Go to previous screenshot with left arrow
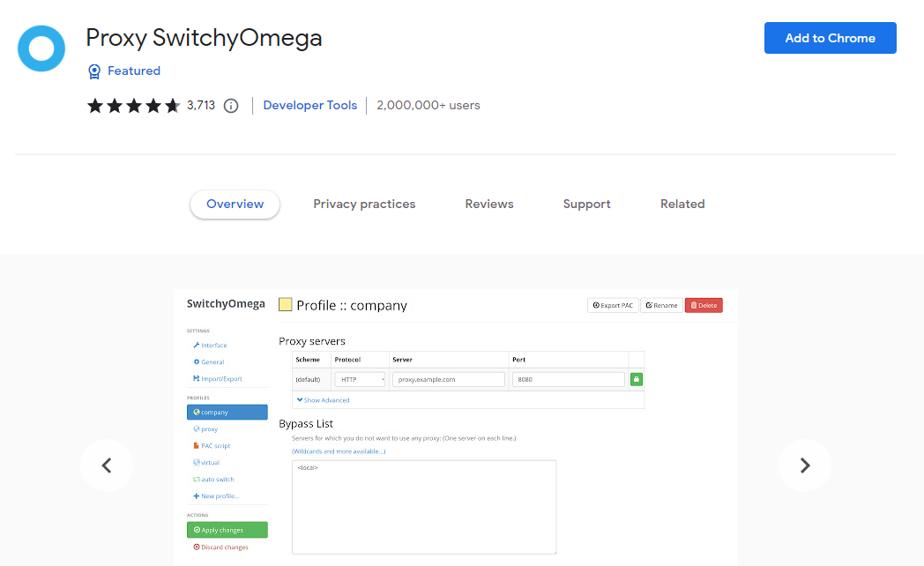 107,465
